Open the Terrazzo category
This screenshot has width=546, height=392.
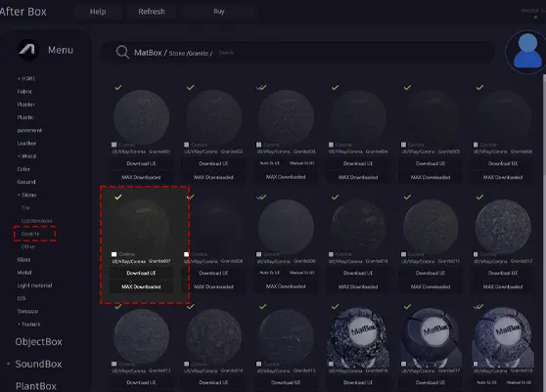click(x=27, y=311)
